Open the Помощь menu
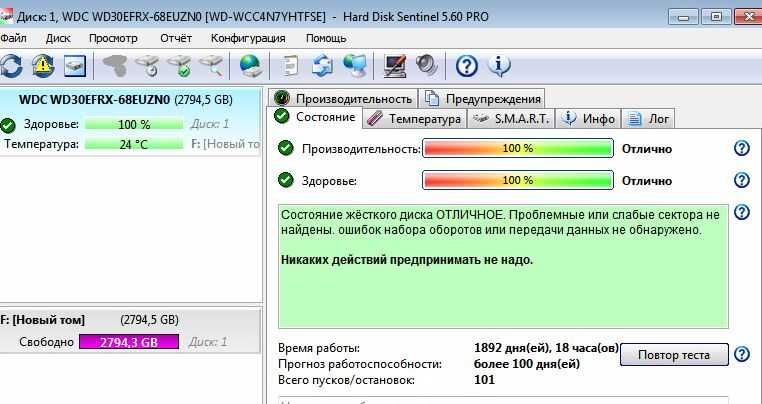Viewport: 762px width, 404px height. pos(326,38)
